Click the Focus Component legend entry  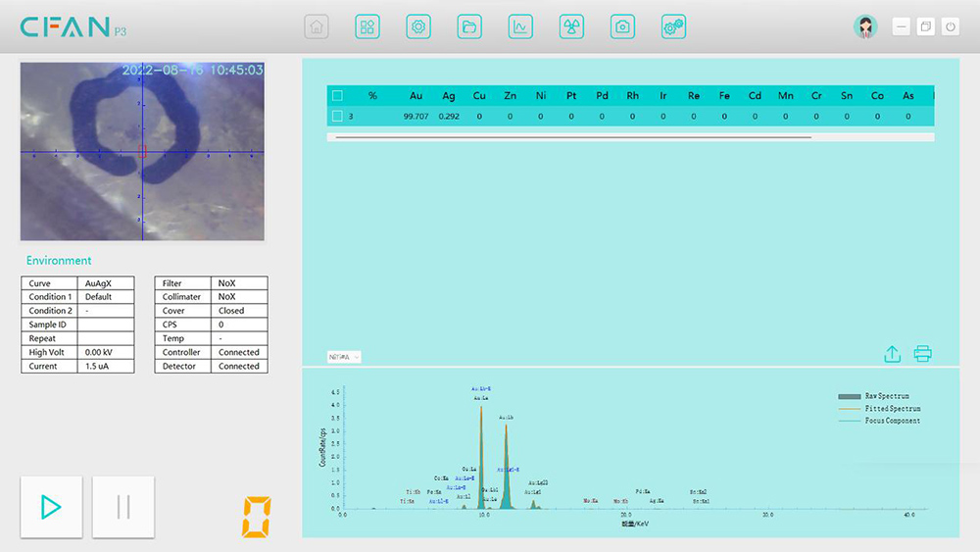tap(879, 421)
